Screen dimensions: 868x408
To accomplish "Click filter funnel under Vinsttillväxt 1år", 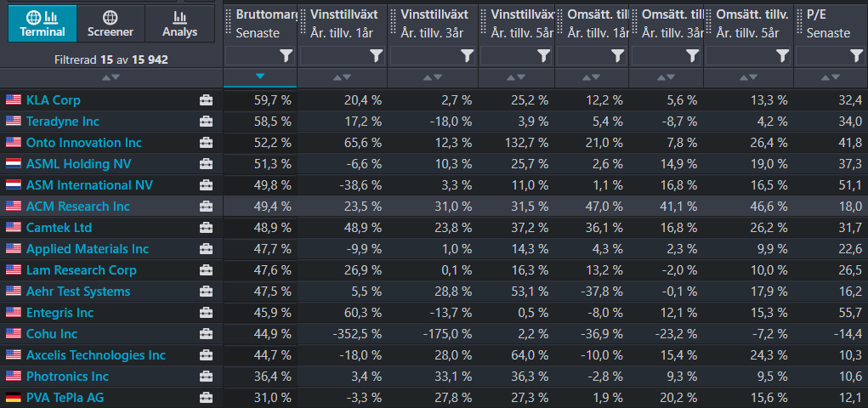I will [376, 55].
